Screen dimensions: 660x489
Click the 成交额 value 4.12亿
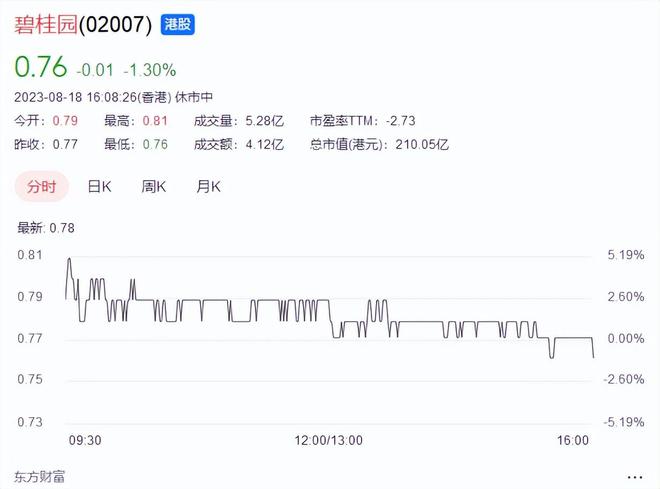[264, 144]
